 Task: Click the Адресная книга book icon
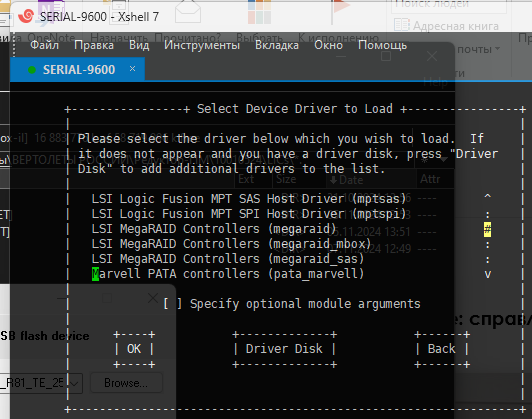tap(402, 25)
